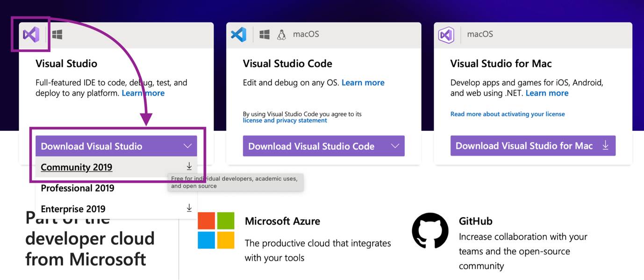Image resolution: width=644 pixels, height=280 pixels.
Task: Click the purple Visual Studio logo icon
Action: (x=31, y=34)
